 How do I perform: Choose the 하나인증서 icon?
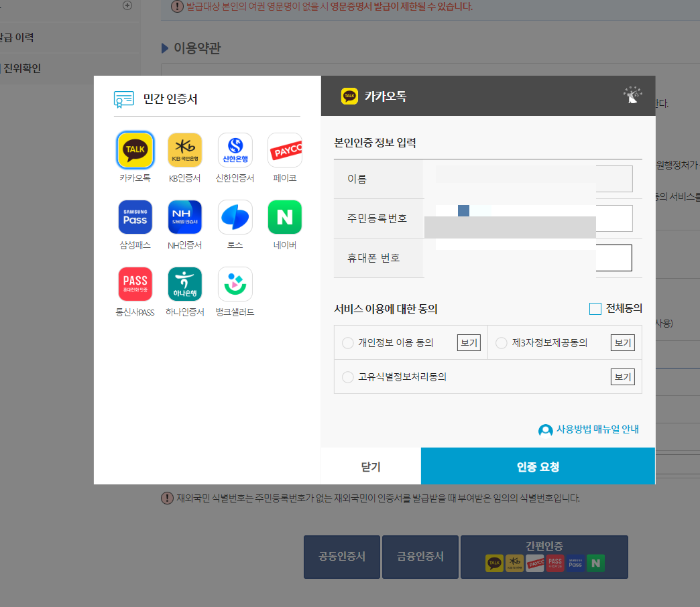coord(185,284)
